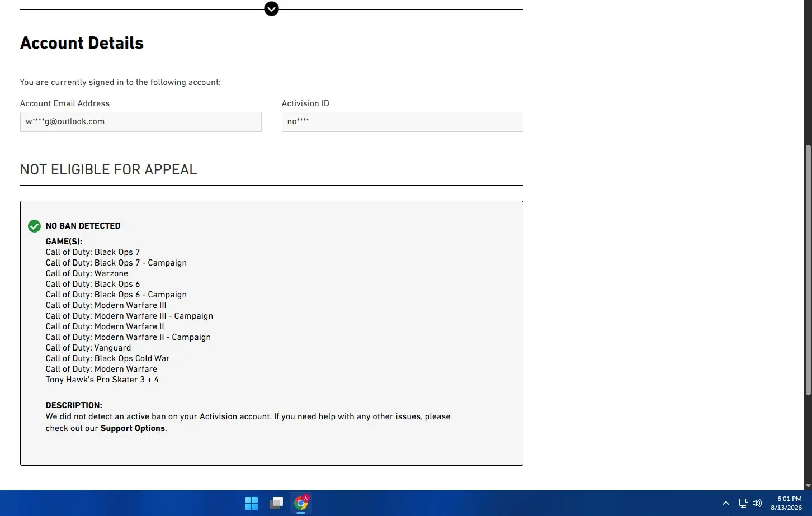Image resolution: width=812 pixels, height=516 pixels.
Task: Collapse section with the black chevron circle
Action: pyautogui.click(x=271, y=9)
